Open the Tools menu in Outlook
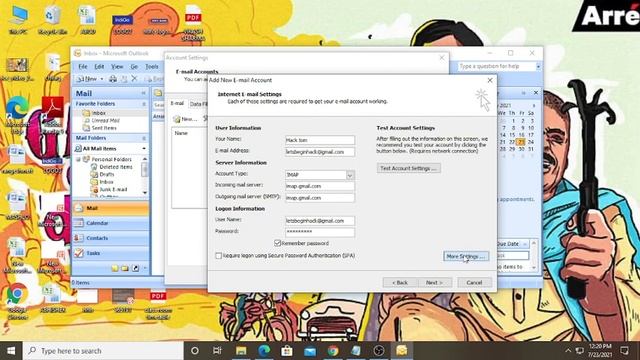Image resolution: width=640 pixels, height=360 pixels. click(152, 66)
